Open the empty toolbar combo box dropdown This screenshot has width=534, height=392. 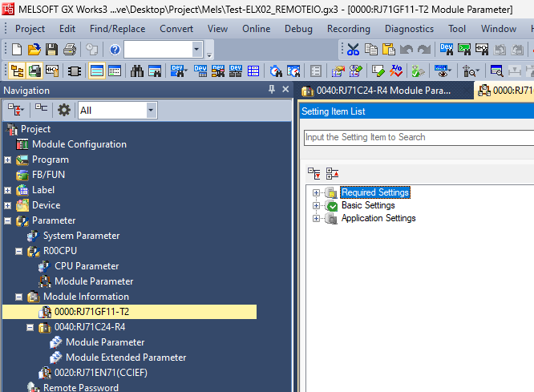pos(196,50)
